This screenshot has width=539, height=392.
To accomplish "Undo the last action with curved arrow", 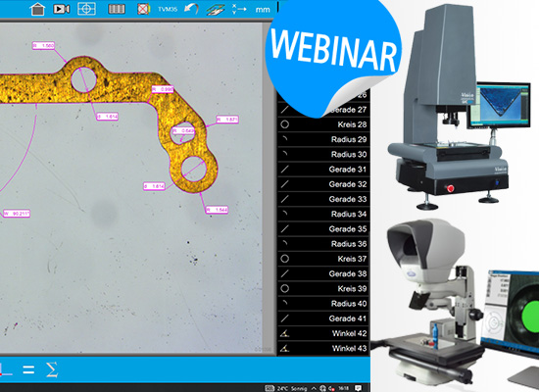I will coord(191,9).
